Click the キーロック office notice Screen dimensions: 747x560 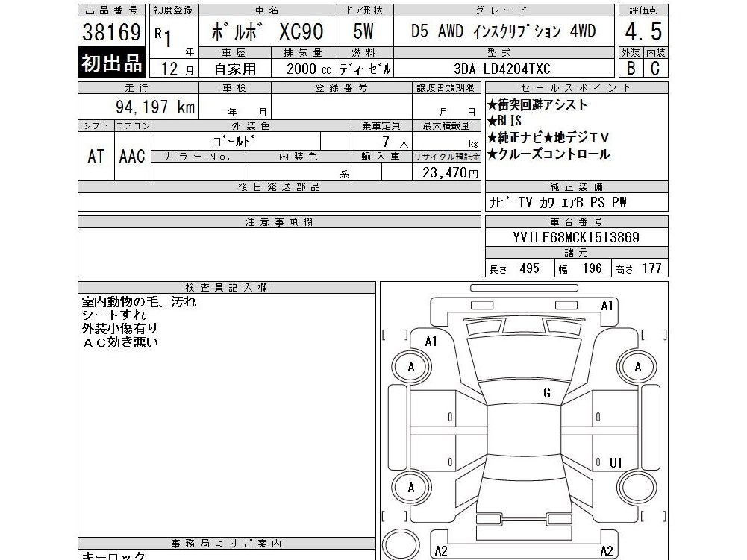click(x=113, y=556)
